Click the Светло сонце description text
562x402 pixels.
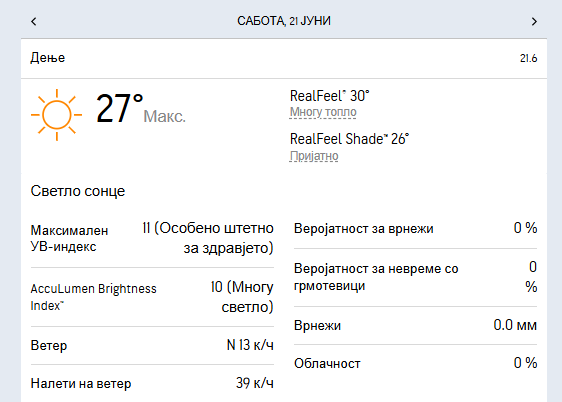(x=78, y=191)
